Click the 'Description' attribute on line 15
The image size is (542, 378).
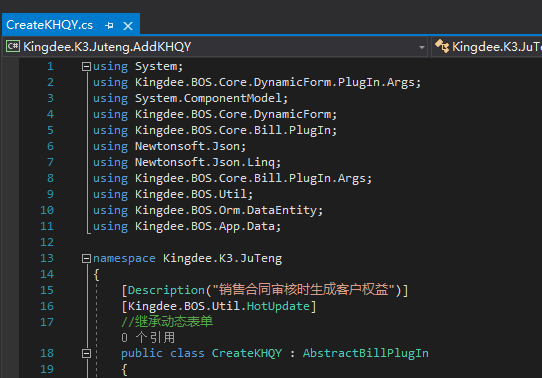(166, 290)
